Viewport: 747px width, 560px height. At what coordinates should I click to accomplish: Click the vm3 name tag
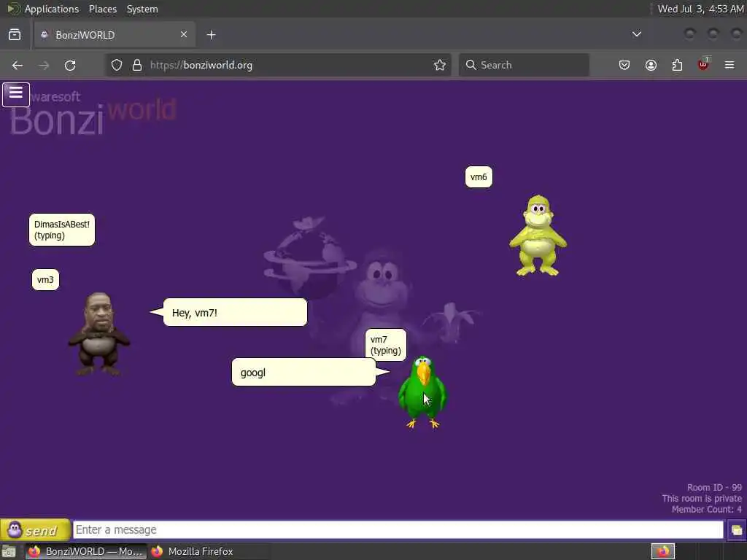tap(45, 279)
